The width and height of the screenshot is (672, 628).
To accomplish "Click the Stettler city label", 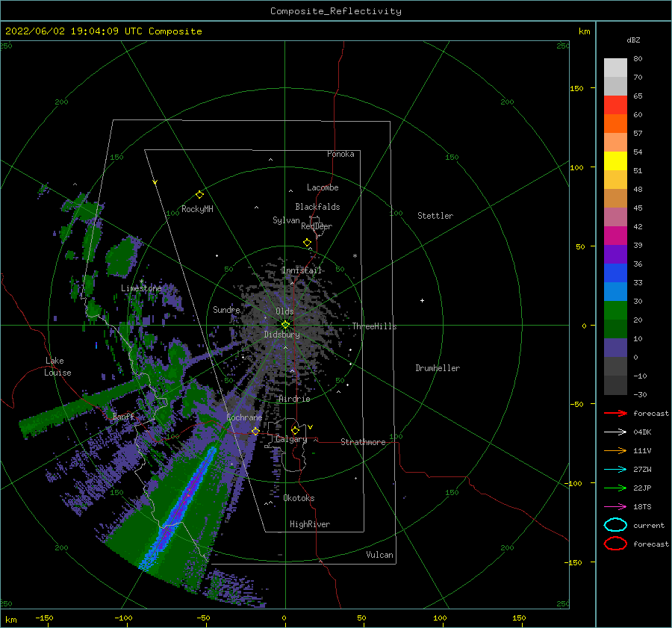I will [435, 216].
